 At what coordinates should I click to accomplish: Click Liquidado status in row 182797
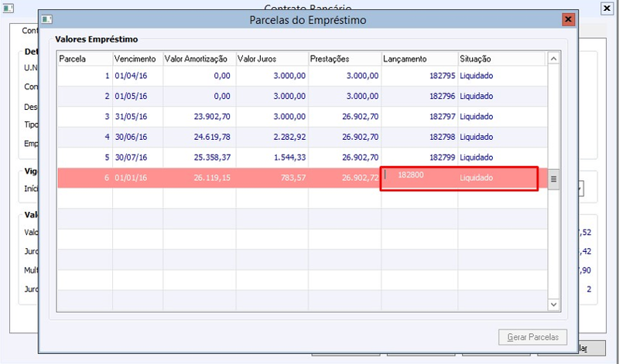click(476, 117)
